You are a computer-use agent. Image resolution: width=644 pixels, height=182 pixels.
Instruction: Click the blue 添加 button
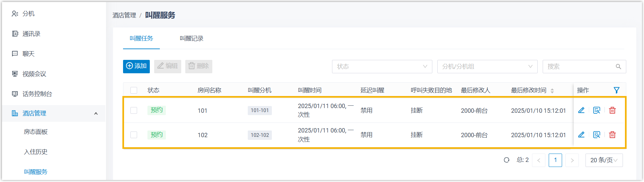136,66
